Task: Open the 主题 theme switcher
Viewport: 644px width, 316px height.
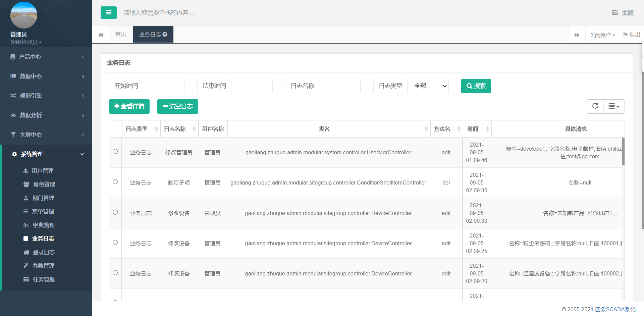Action: (x=623, y=13)
